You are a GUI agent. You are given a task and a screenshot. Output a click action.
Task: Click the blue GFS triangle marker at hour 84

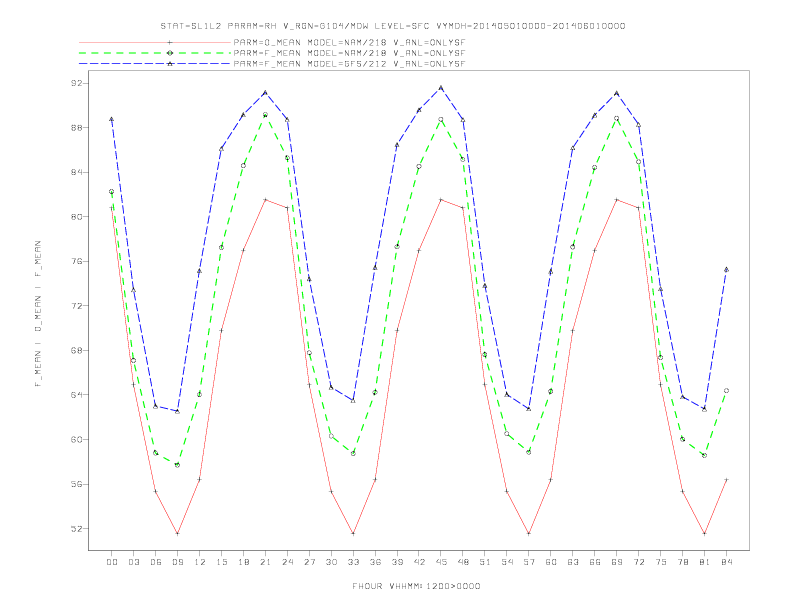click(x=726, y=270)
